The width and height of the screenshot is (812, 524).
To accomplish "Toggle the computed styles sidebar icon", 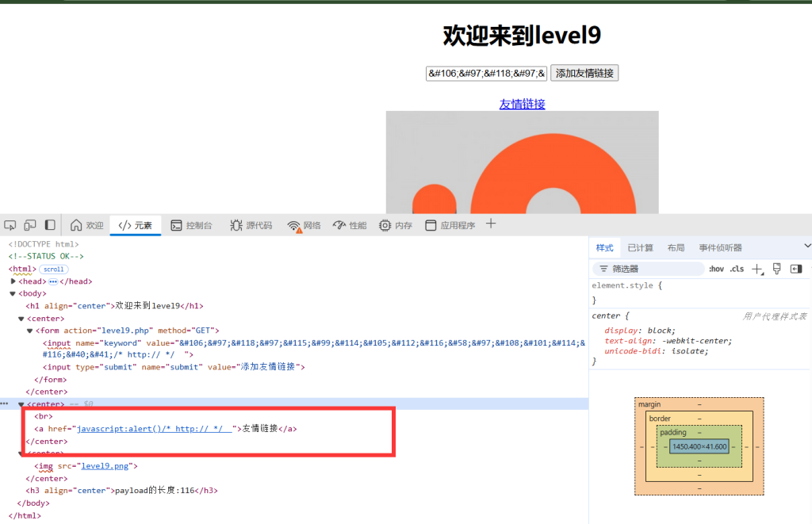I will [x=796, y=268].
